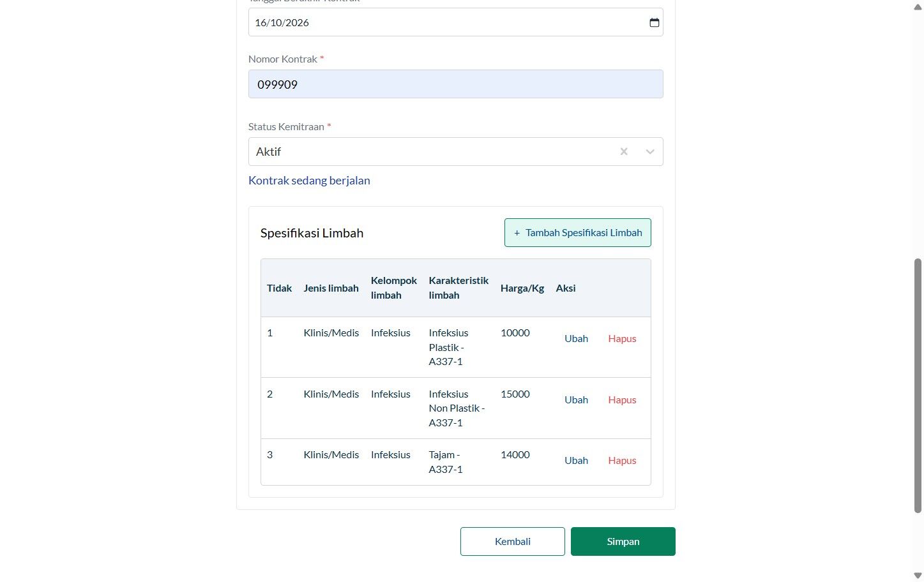
Task: Open the Status Kemitraan combo box showing Aktif
Action: click(x=456, y=152)
